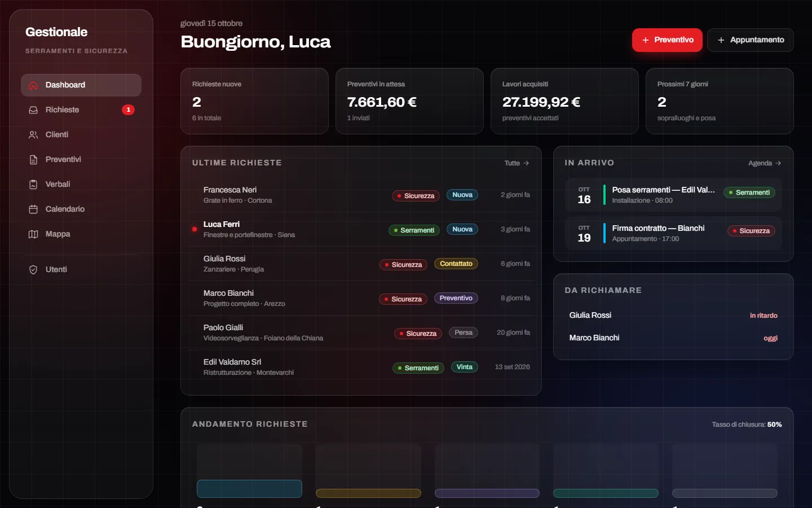Click the green bar in Andamento Richieste
This screenshot has height=508, width=812.
click(606, 493)
